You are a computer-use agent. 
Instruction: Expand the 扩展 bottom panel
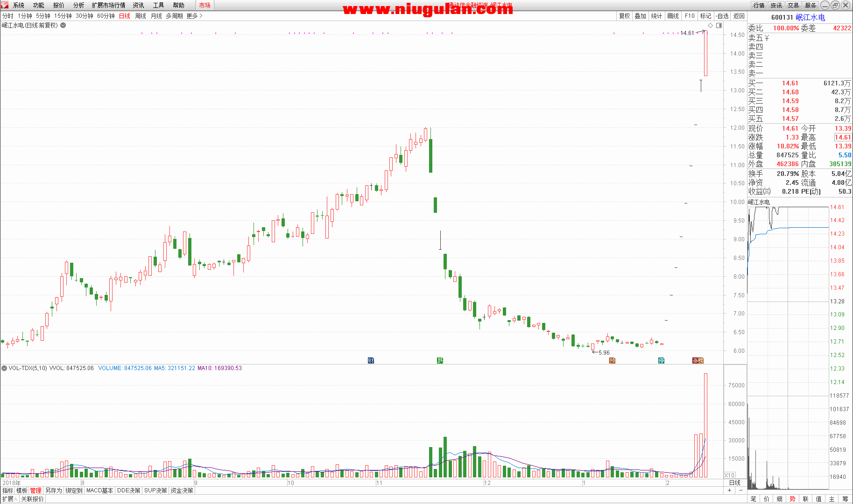tap(9, 499)
